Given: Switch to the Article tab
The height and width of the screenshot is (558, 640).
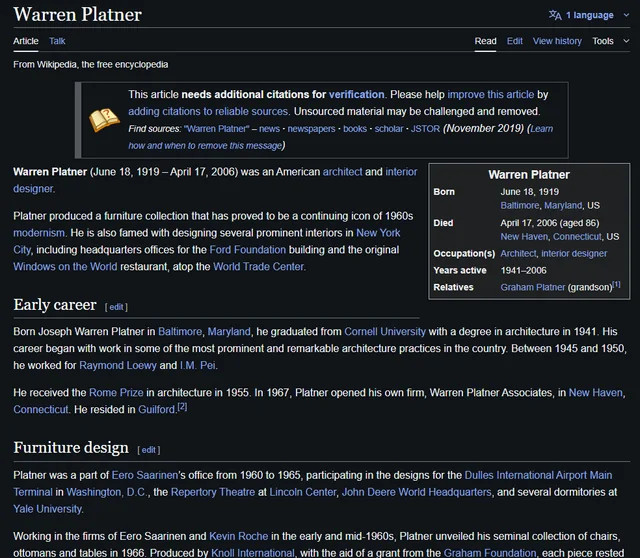Looking at the screenshot, I should coord(26,41).
